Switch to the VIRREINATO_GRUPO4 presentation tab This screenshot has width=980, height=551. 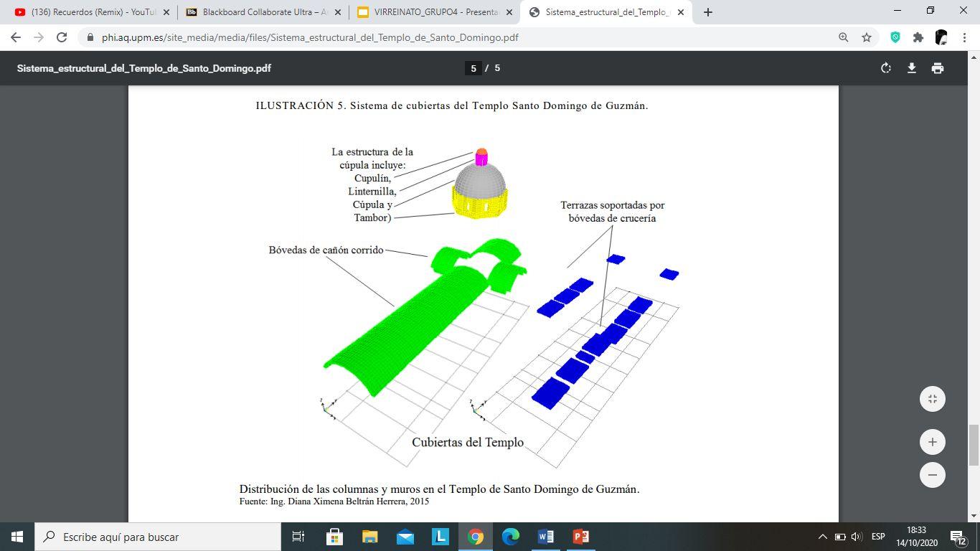(428, 12)
